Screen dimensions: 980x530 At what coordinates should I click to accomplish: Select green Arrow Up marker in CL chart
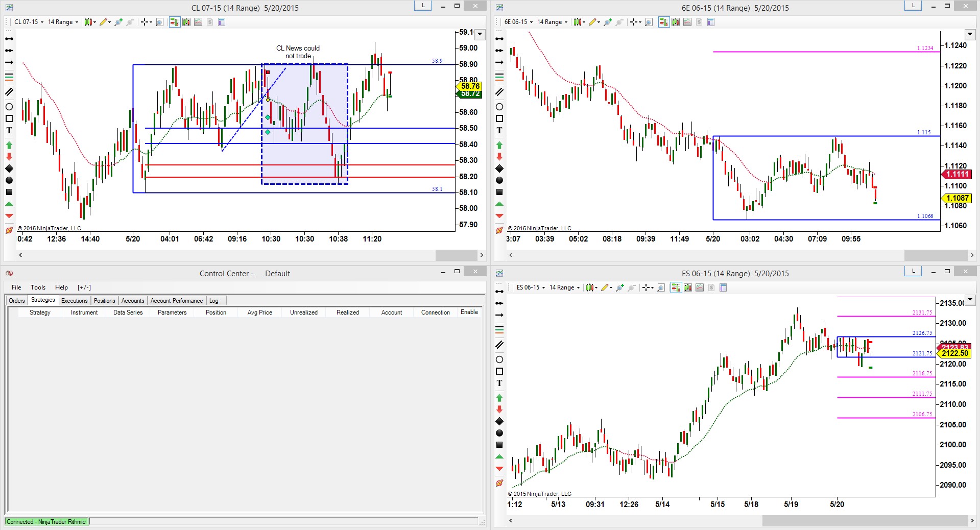point(9,146)
